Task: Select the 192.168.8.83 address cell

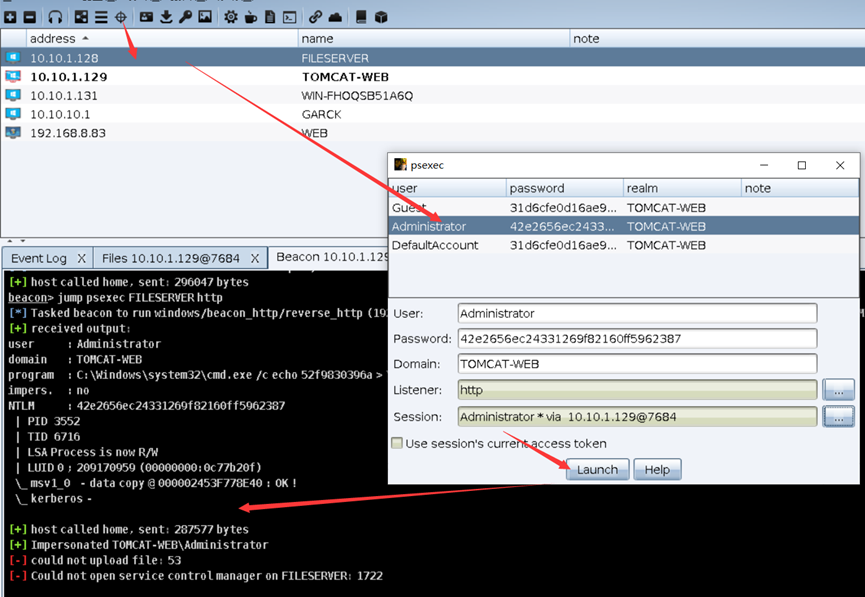Action: (x=68, y=133)
